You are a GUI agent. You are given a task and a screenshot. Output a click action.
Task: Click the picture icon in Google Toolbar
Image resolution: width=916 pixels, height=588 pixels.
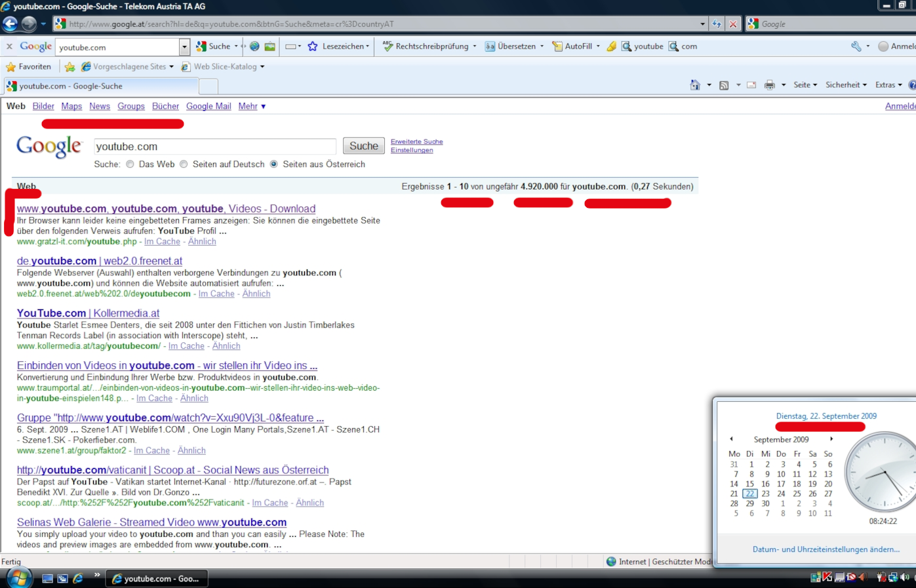click(269, 47)
